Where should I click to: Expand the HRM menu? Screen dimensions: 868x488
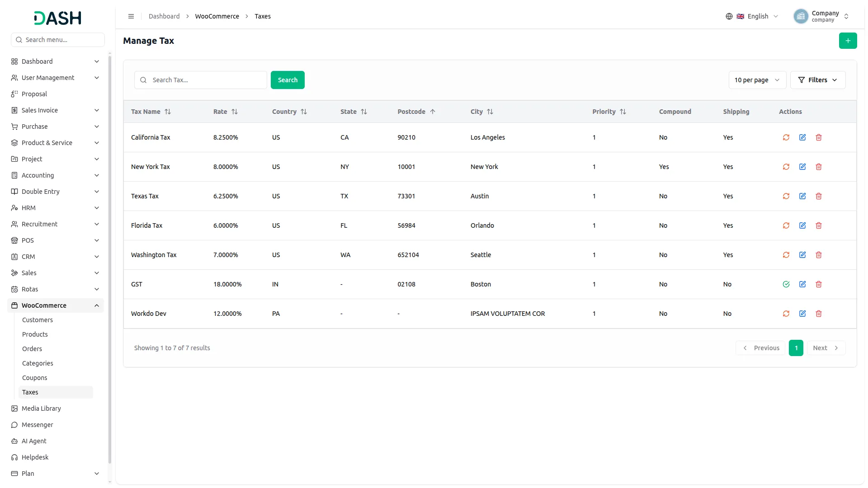pos(55,208)
